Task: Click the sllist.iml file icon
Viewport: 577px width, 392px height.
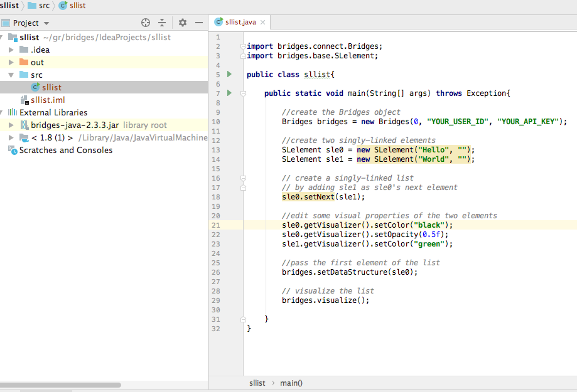Action: click(24, 100)
